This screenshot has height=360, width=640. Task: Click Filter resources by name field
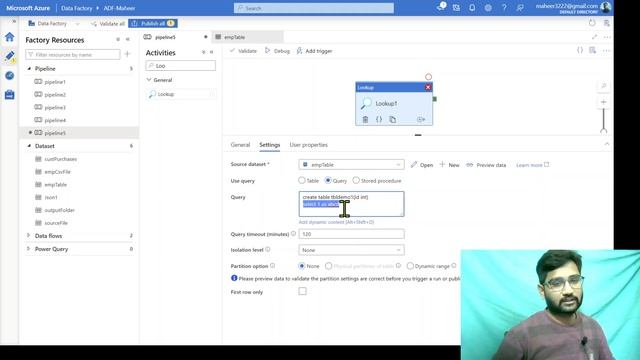73,55
